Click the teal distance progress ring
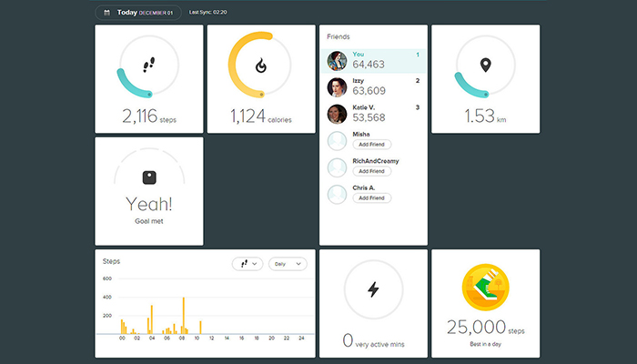Image resolution: width=637 pixels, height=364 pixels. click(485, 66)
